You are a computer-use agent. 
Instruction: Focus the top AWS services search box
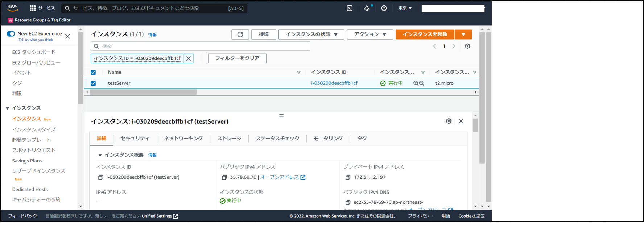coord(154,8)
